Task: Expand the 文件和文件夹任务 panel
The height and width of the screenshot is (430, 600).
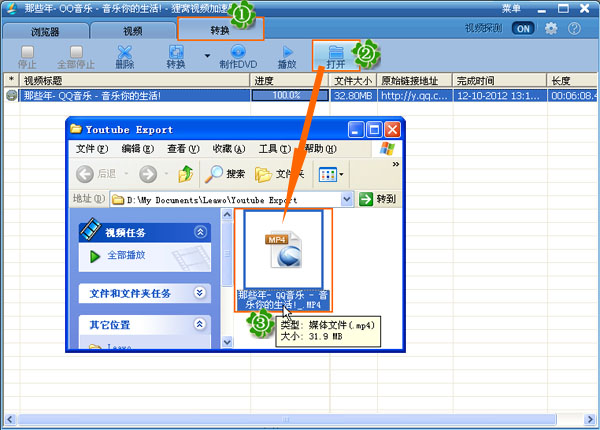Action: click(x=200, y=293)
